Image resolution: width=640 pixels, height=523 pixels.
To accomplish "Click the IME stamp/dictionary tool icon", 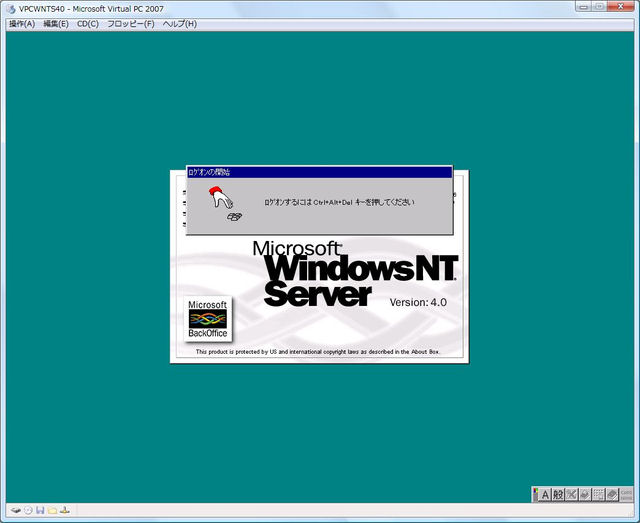I will click(585, 495).
